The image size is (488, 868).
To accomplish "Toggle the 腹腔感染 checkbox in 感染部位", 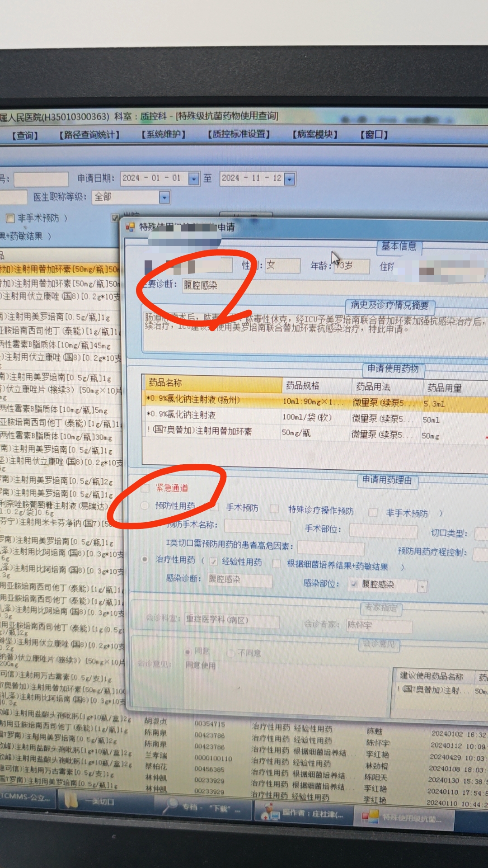I will 354,584.
